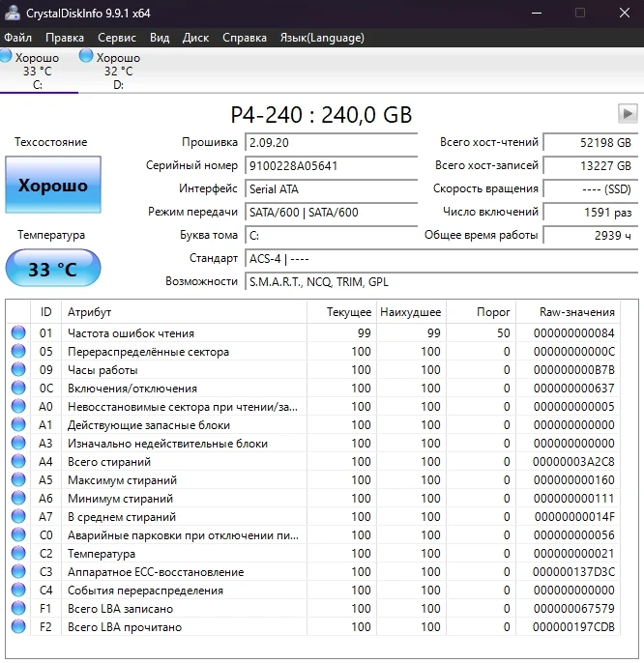Viewport: 644px width, 663px height.
Task: Click the Наихудшее column header
Action: (x=411, y=312)
